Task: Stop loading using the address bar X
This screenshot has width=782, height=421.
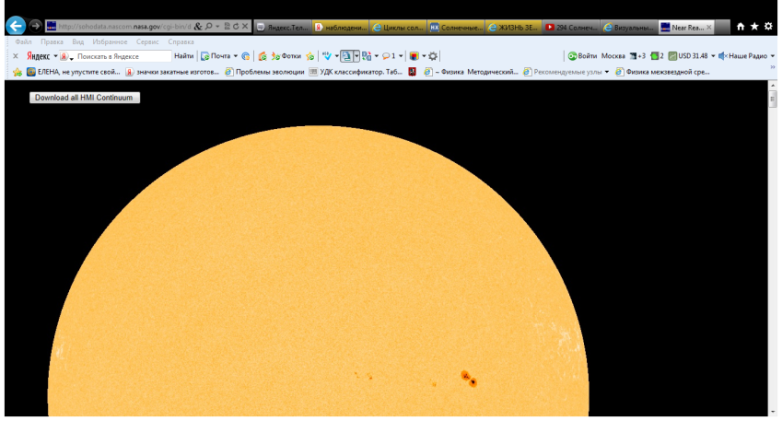Action: pos(245,26)
